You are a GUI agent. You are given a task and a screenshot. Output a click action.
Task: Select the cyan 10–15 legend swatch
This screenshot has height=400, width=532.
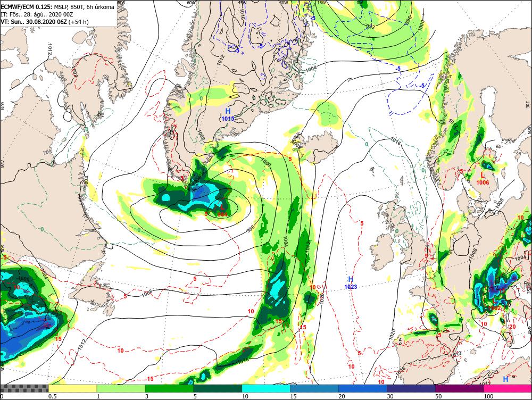pyautogui.click(x=266, y=388)
